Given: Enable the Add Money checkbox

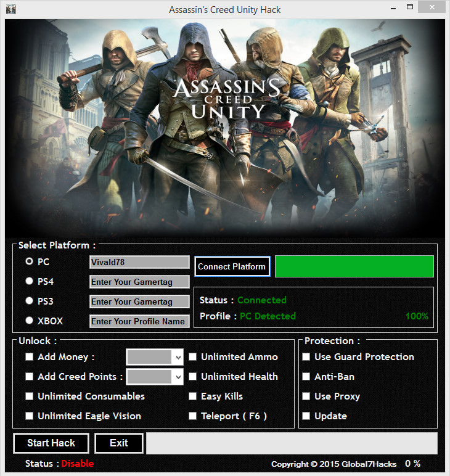Looking at the screenshot, I should click(x=29, y=357).
